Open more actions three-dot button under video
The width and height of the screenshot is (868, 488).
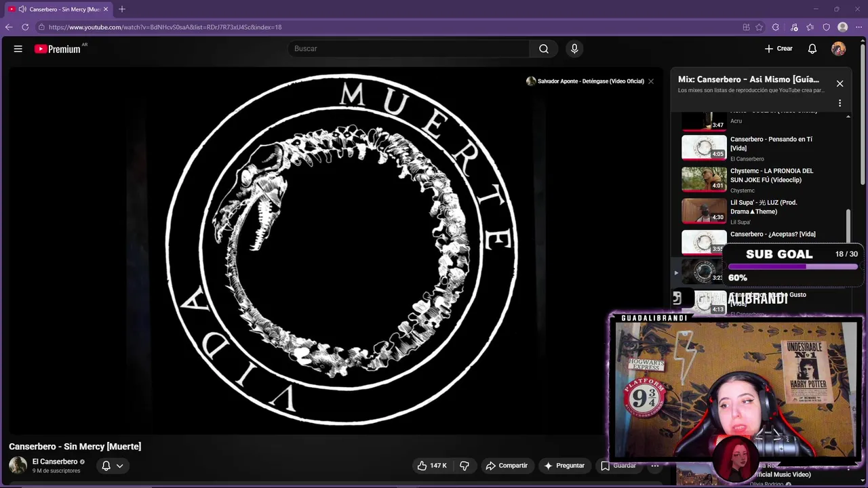pos(655,466)
